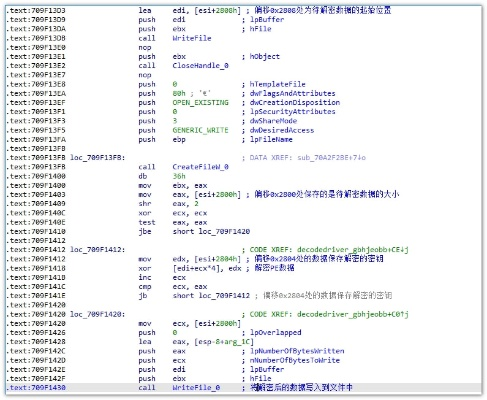The image size is (487, 400).
Task: Click the dwShareMode comment
Action: coord(273,121)
